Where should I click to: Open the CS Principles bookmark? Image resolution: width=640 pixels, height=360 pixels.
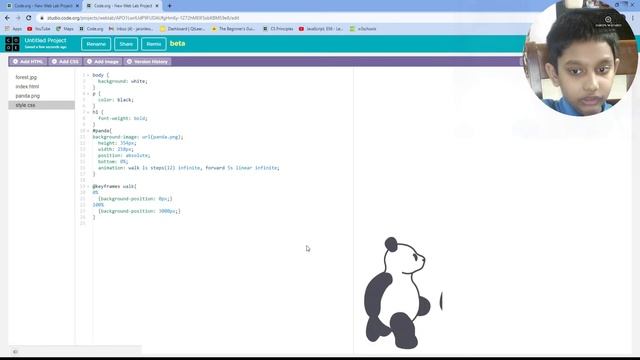point(278,29)
